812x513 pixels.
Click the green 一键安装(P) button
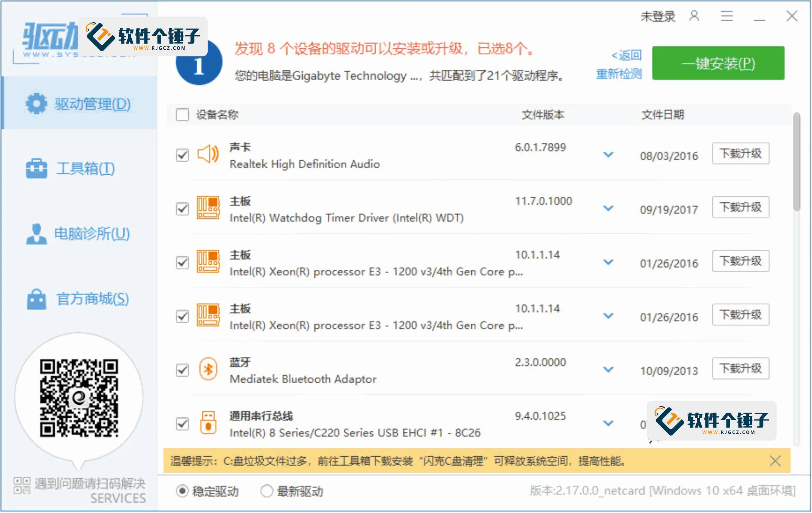tap(718, 63)
